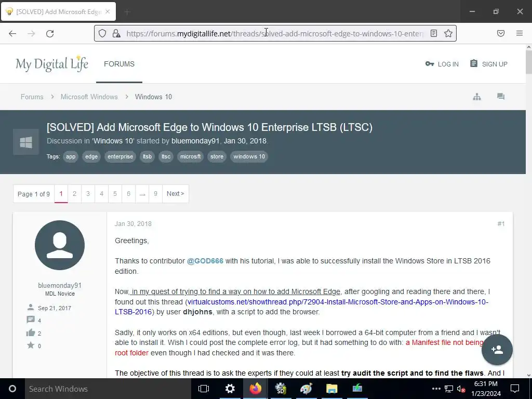The width and height of the screenshot is (532, 399).
Task: Select the 'enterprise' tag
Action: [120, 156]
